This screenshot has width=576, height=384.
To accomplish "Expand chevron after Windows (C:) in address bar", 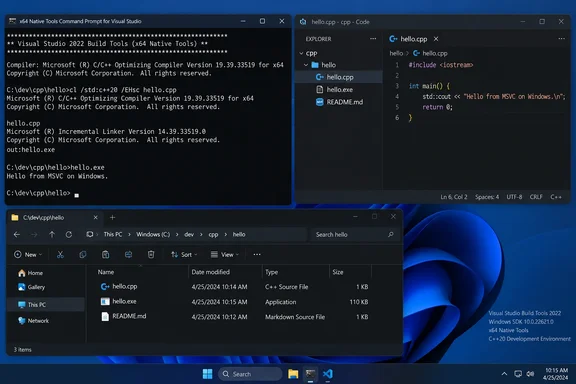I will coord(177,234).
